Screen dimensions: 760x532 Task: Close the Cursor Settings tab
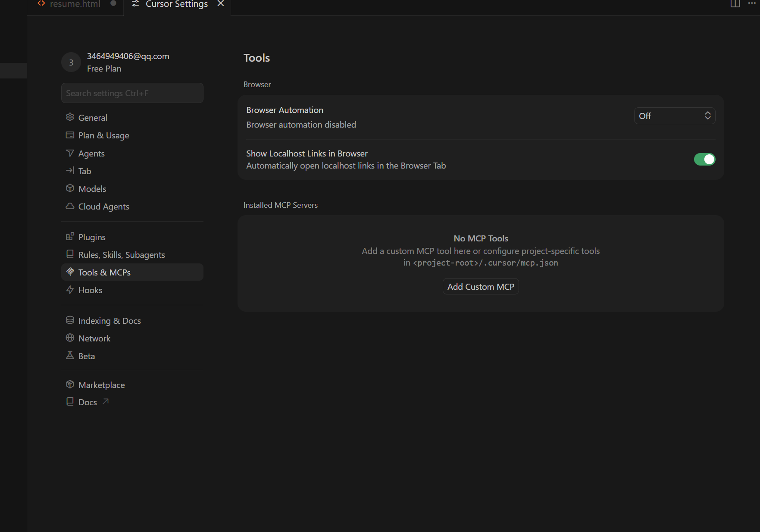(221, 3)
